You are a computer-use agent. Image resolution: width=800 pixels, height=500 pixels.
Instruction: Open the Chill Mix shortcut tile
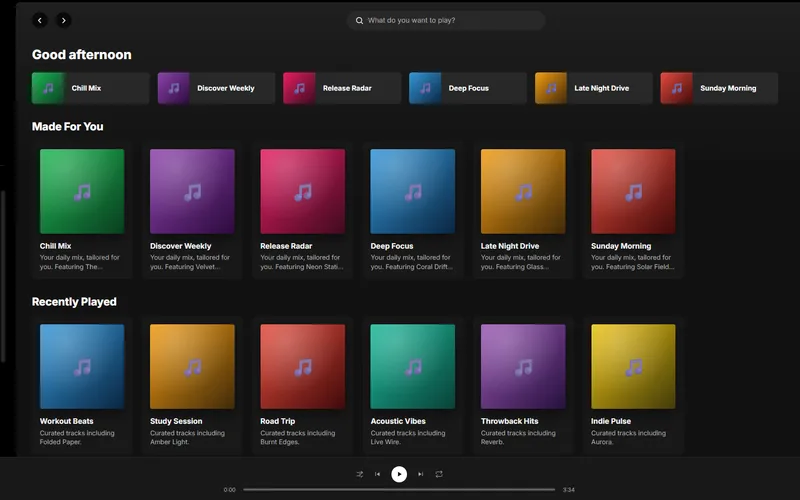click(x=91, y=88)
